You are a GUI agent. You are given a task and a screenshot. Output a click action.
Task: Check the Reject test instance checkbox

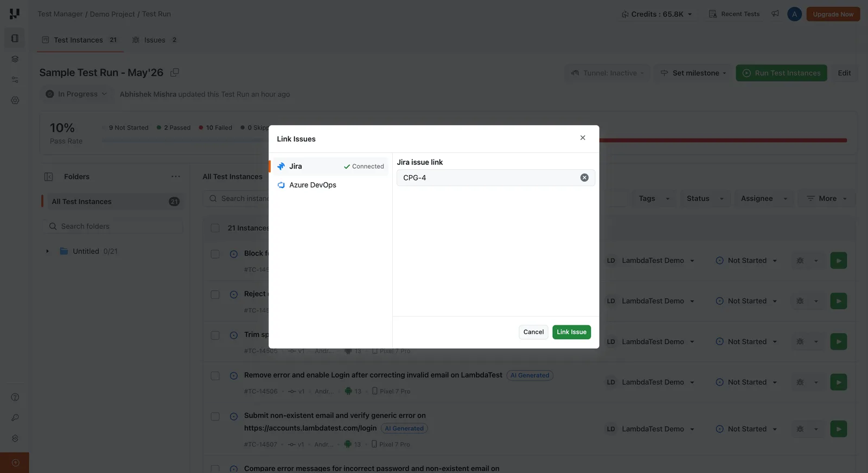(x=215, y=295)
